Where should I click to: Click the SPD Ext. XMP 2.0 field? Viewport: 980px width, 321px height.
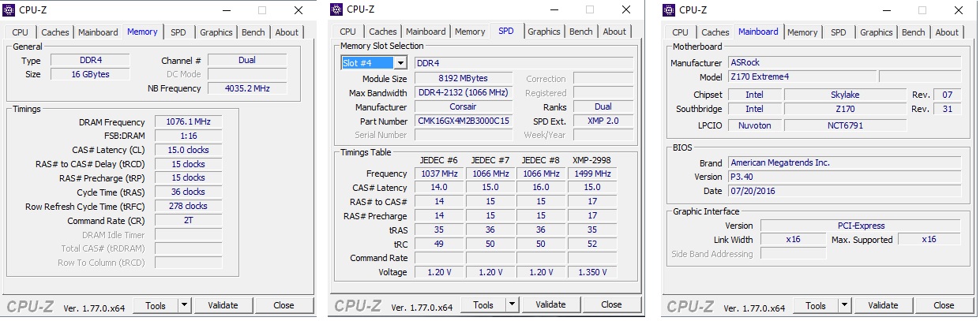[603, 121]
